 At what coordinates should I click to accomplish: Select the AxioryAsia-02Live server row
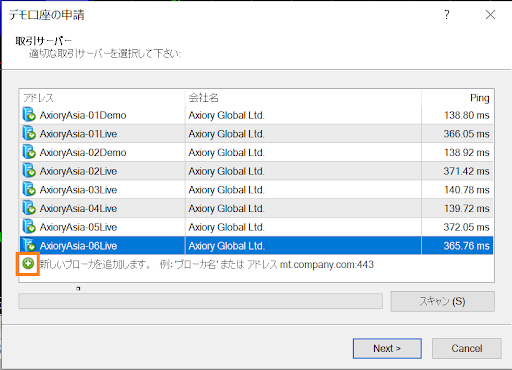pos(256,171)
